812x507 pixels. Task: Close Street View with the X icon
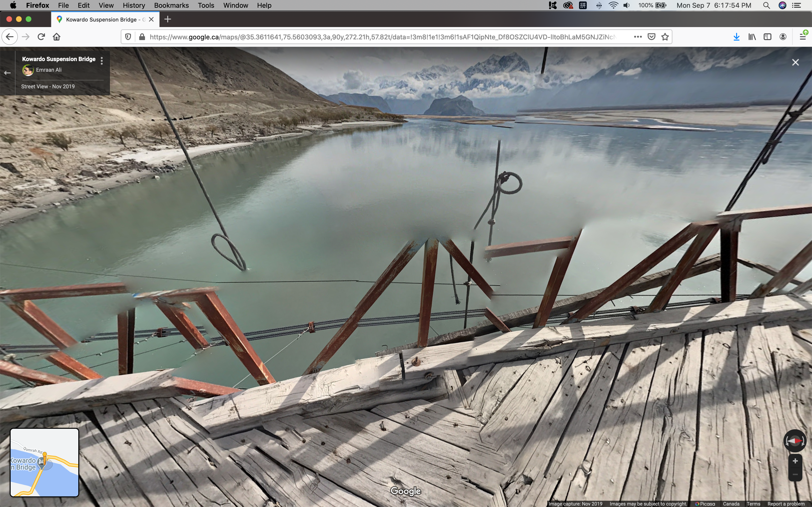[x=795, y=62]
